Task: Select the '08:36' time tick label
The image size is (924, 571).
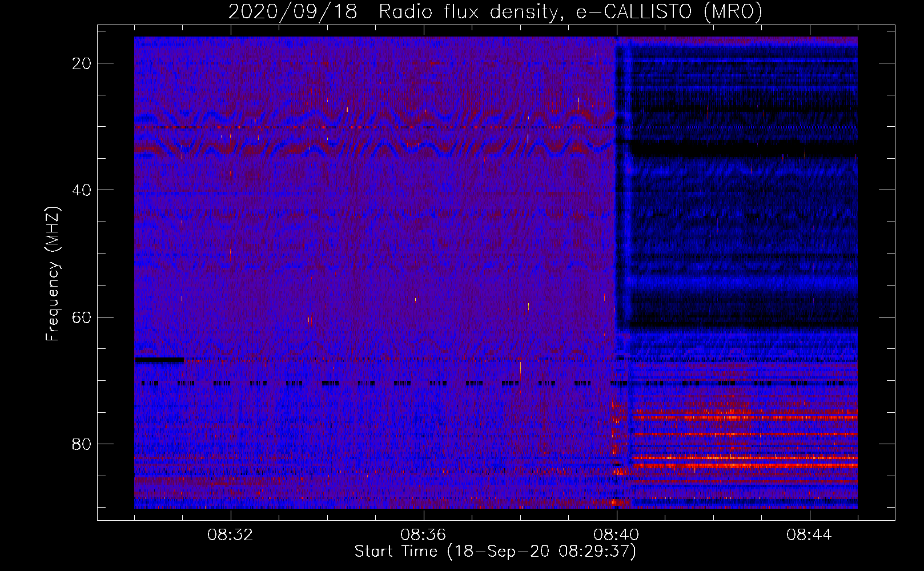Action: 423,535
